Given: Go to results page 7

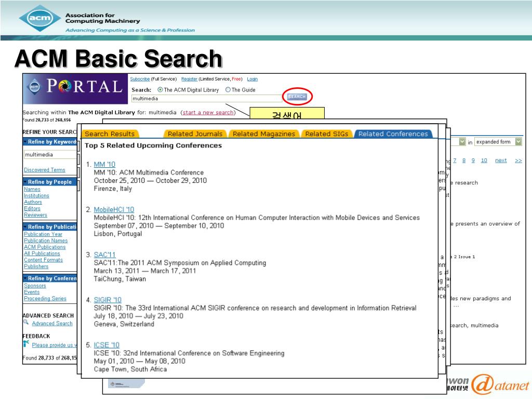Looking at the screenshot, I should coord(455,161).
